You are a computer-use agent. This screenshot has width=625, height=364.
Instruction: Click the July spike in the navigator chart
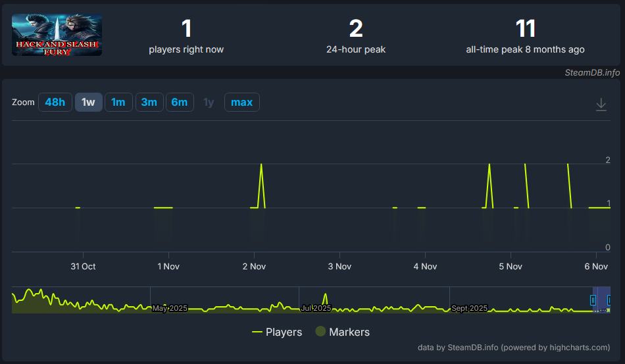coord(325,295)
